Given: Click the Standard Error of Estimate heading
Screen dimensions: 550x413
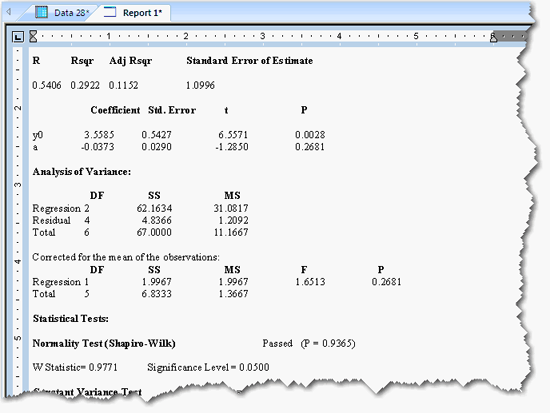Looking at the screenshot, I should (x=249, y=61).
